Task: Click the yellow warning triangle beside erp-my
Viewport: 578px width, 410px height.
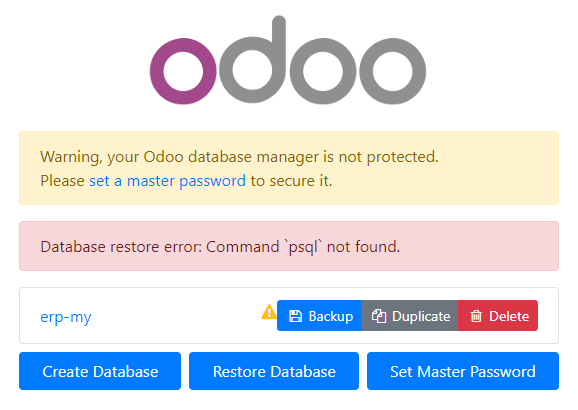Action: [269, 312]
